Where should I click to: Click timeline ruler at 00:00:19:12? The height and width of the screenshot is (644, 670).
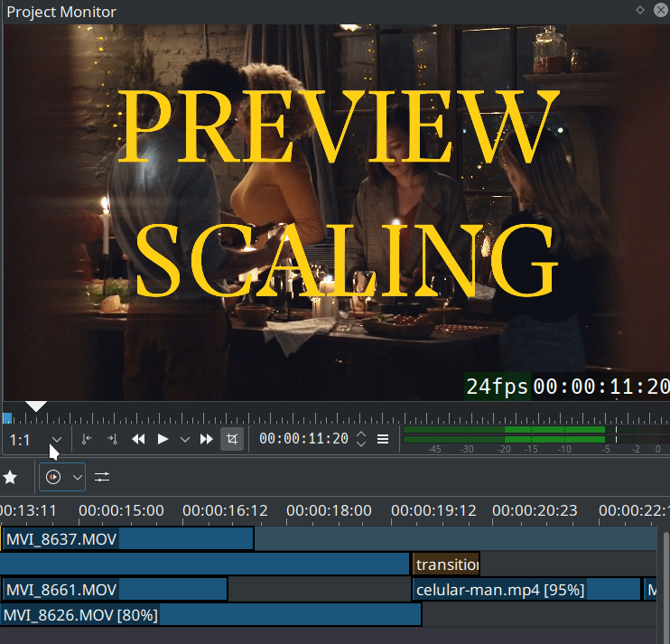[433, 510]
